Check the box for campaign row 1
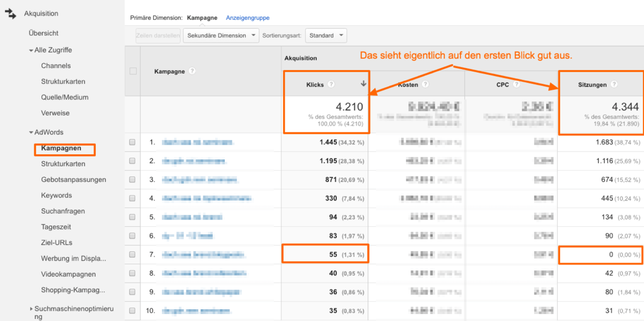This screenshot has height=321, width=644. coord(132,142)
